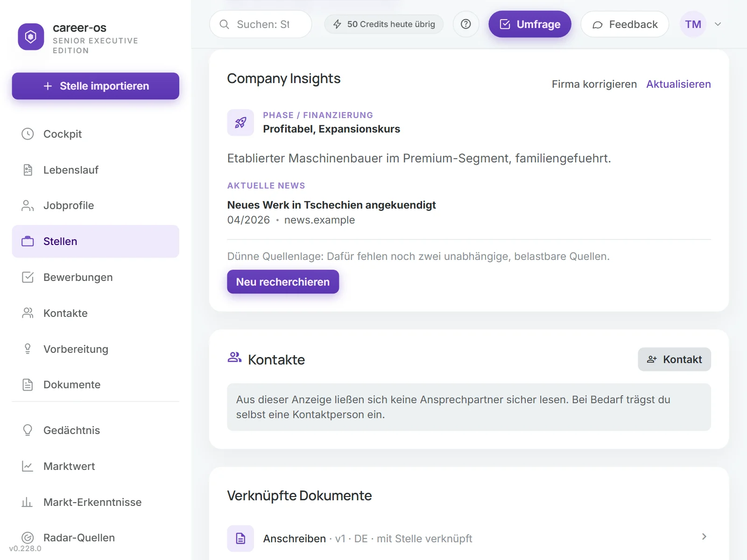
Task: Click the Marktwert chart icon
Action: click(28, 466)
